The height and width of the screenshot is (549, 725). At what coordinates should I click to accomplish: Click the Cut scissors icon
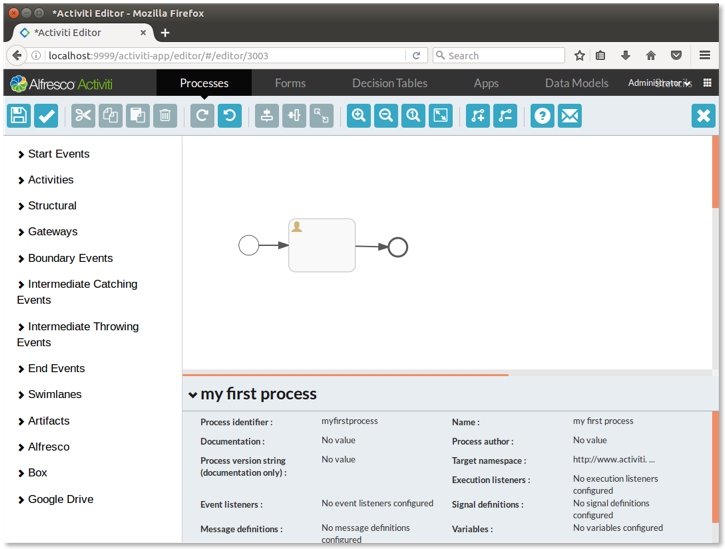83,116
